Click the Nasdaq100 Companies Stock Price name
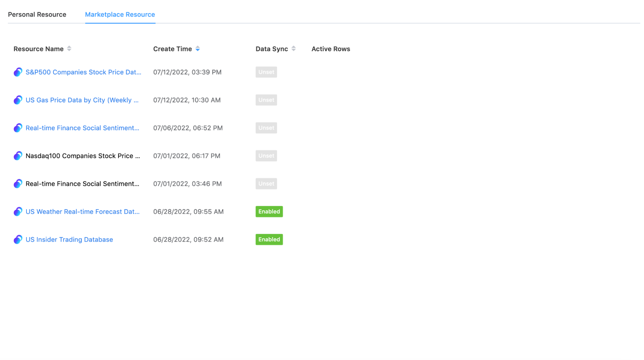 pyautogui.click(x=82, y=156)
